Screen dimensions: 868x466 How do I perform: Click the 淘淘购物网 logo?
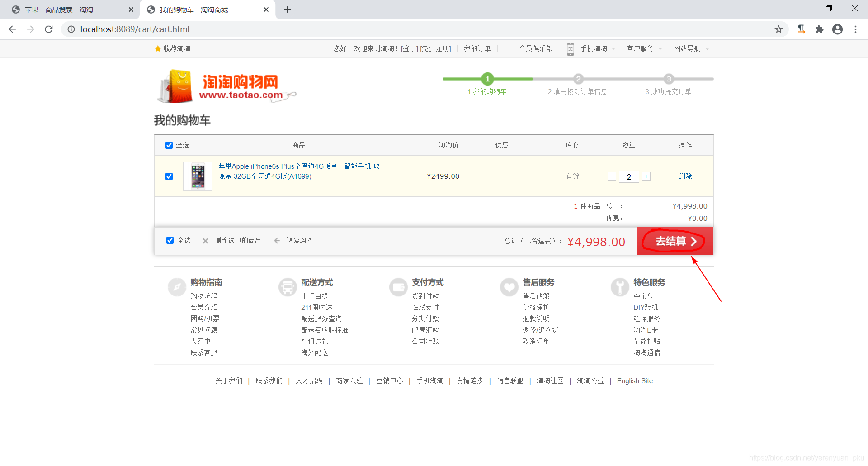226,86
